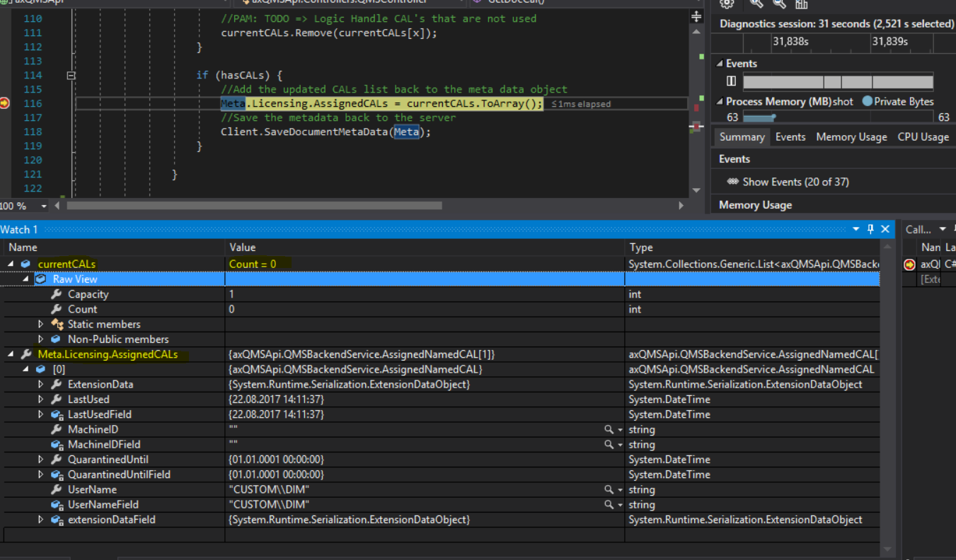Collapse the Process Memory graph section
956x560 pixels.
[720, 102]
